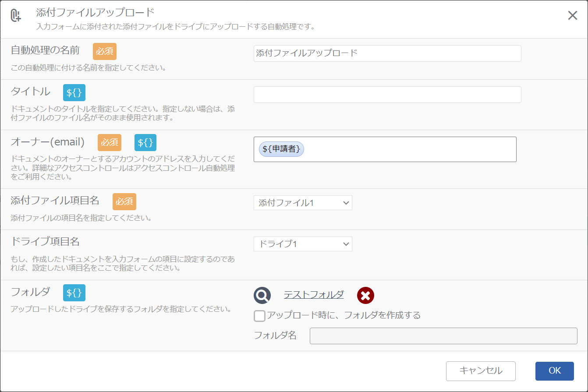Click the キャンセル button
The width and height of the screenshot is (588, 392).
pos(481,371)
